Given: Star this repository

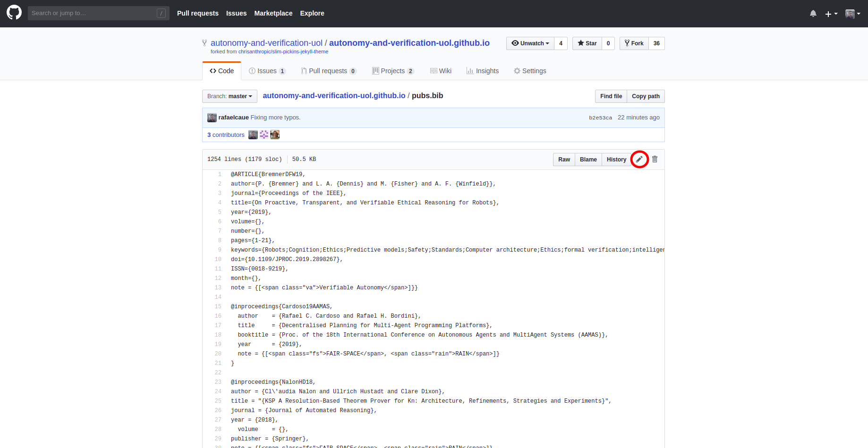Looking at the screenshot, I should pyautogui.click(x=587, y=43).
